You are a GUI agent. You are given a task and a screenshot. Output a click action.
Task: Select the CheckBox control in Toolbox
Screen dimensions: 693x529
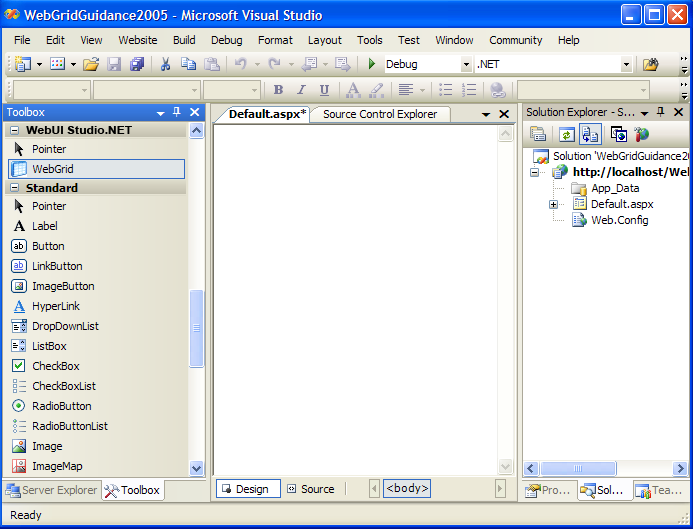(x=56, y=366)
